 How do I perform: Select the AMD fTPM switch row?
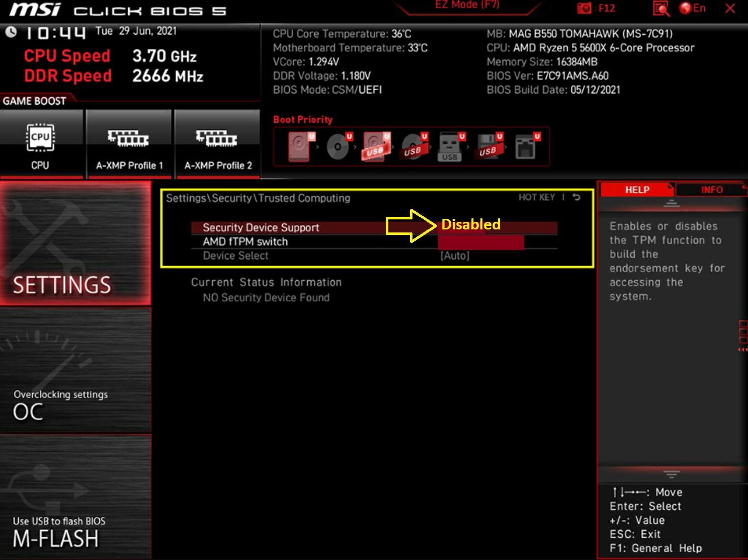pyautogui.click(x=374, y=242)
